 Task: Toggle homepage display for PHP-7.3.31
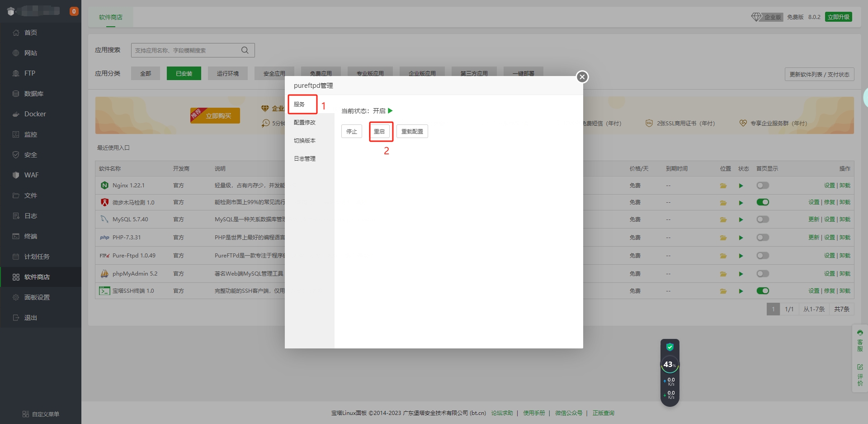click(763, 238)
